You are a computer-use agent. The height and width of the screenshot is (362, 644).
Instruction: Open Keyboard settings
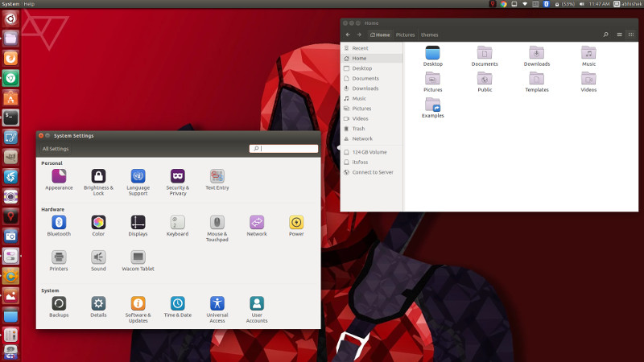coord(177,226)
